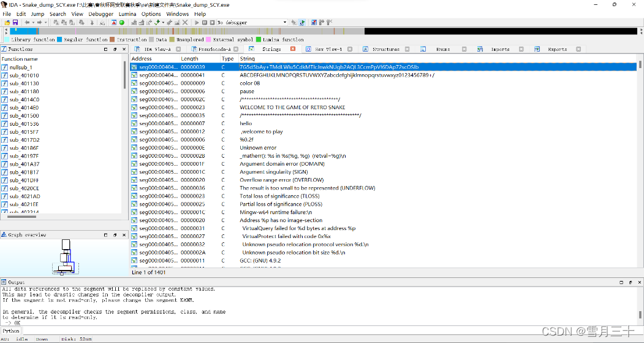Switch to the Imports tab
The width and height of the screenshot is (644, 343).
tap(500, 49)
